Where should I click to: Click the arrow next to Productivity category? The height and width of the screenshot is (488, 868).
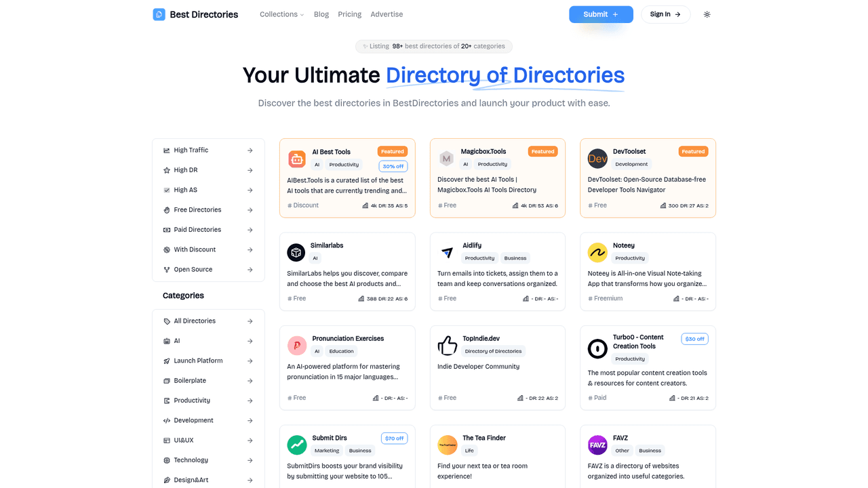tap(250, 401)
